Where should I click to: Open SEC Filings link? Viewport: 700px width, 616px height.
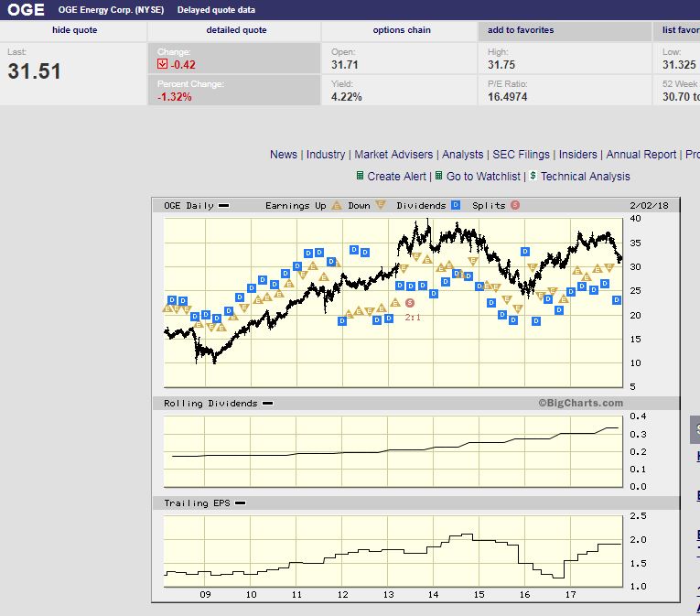[x=521, y=155]
